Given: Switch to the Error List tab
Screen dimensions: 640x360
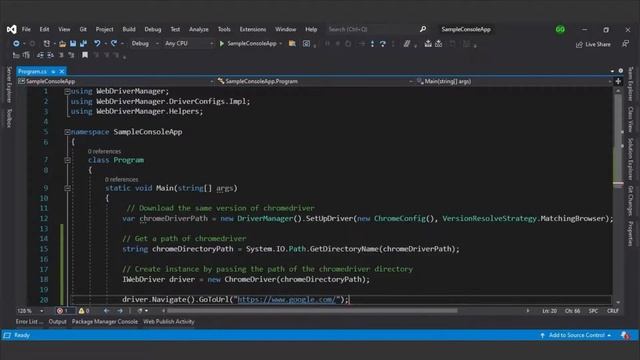Looking at the screenshot, I should [x=29, y=322].
